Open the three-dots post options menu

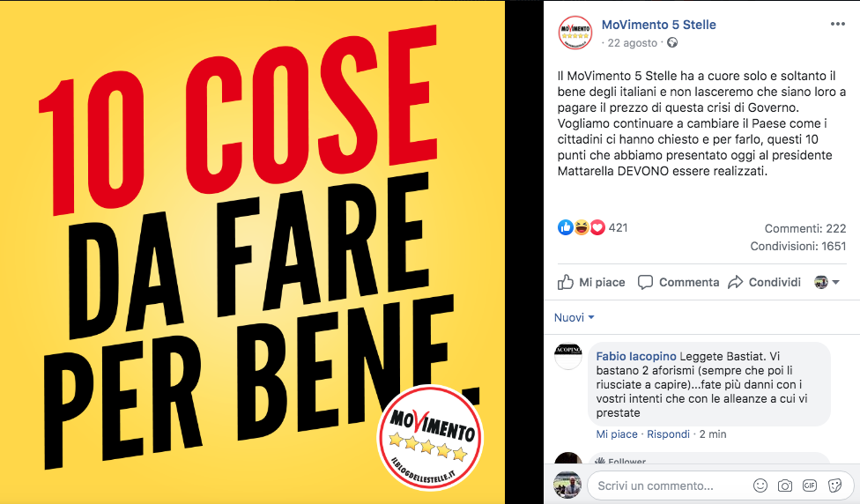click(x=837, y=24)
